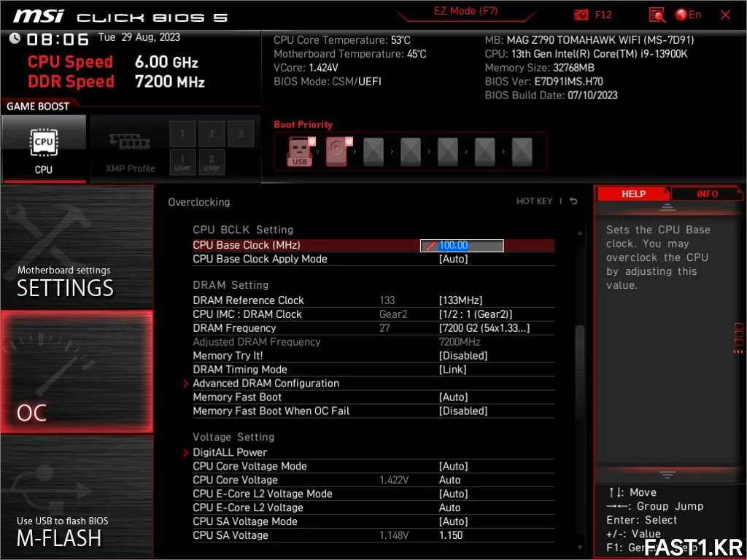
Task: Switch to the HELP tab
Action: [x=633, y=194]
